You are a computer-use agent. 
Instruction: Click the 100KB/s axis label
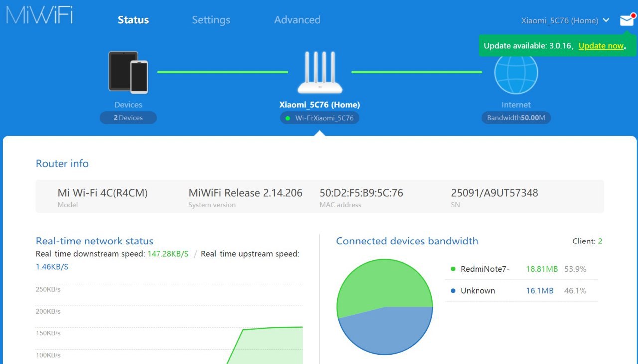pos(48,355)
